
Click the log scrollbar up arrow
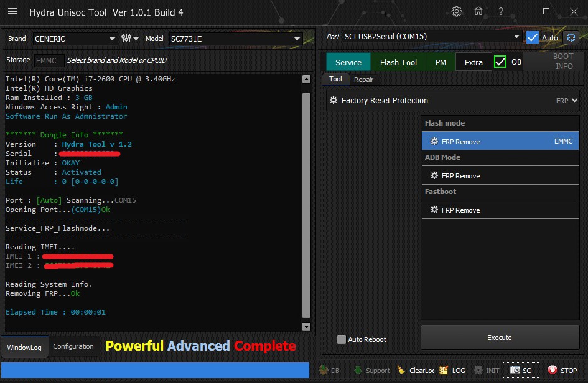tap(306, 79)
